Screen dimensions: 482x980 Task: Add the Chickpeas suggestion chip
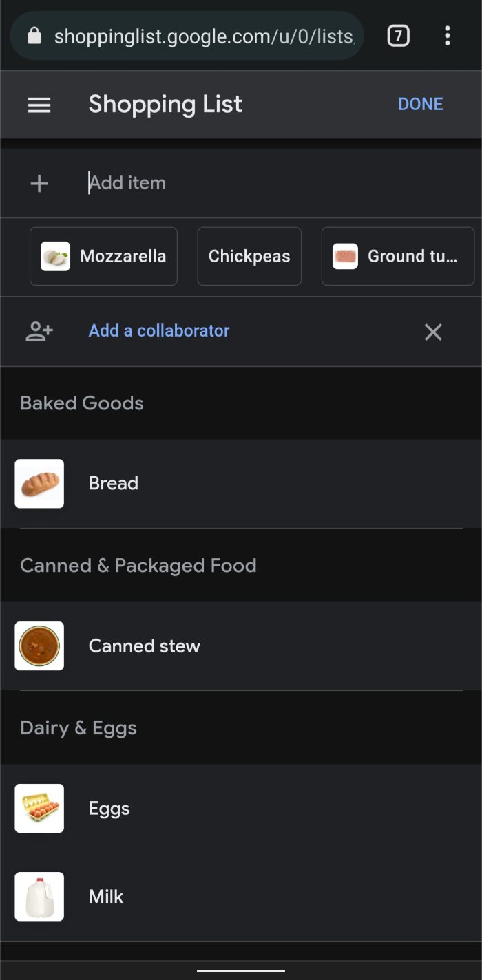point(249,256)
